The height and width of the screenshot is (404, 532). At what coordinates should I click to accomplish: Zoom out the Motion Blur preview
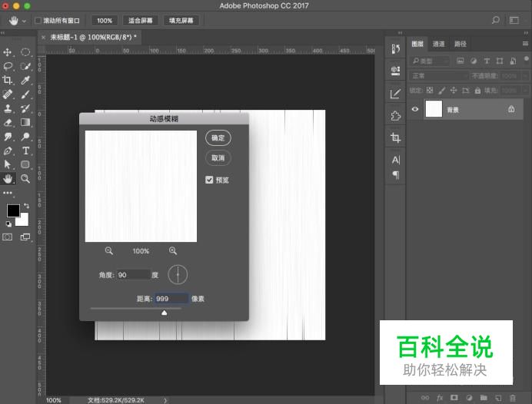[x=109, y=251]
